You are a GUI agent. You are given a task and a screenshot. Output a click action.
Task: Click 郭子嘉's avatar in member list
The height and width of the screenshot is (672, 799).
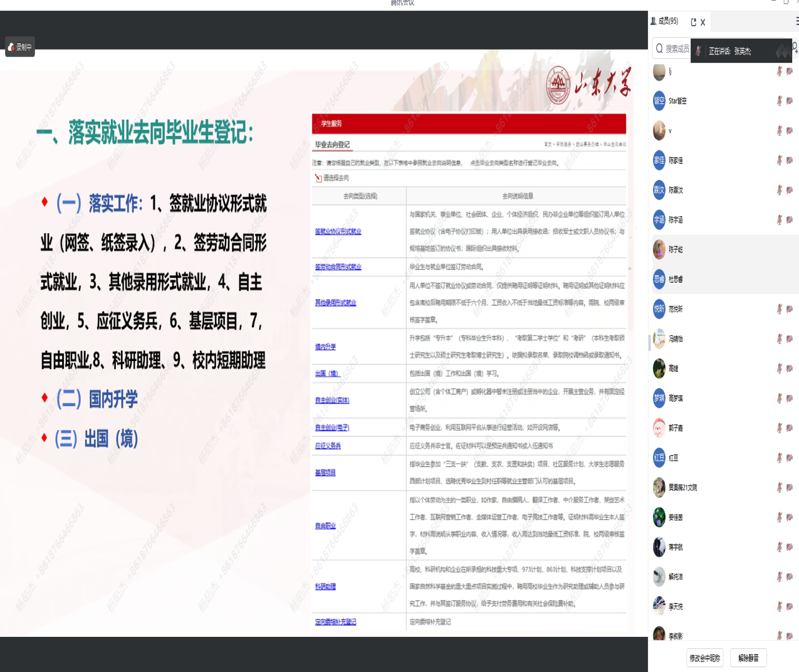[x=659, y=428]
